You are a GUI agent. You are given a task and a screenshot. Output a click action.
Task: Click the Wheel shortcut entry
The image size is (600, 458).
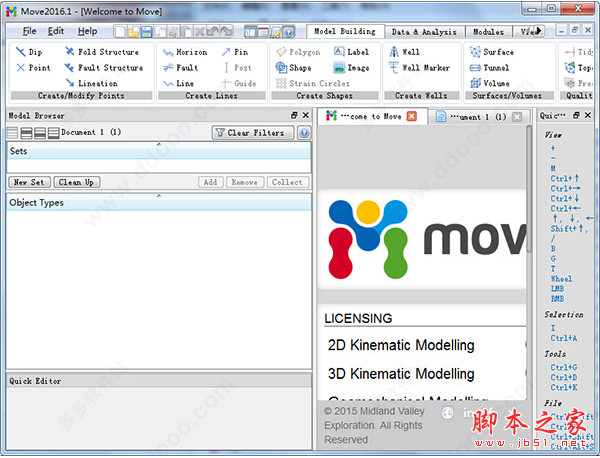561,279
